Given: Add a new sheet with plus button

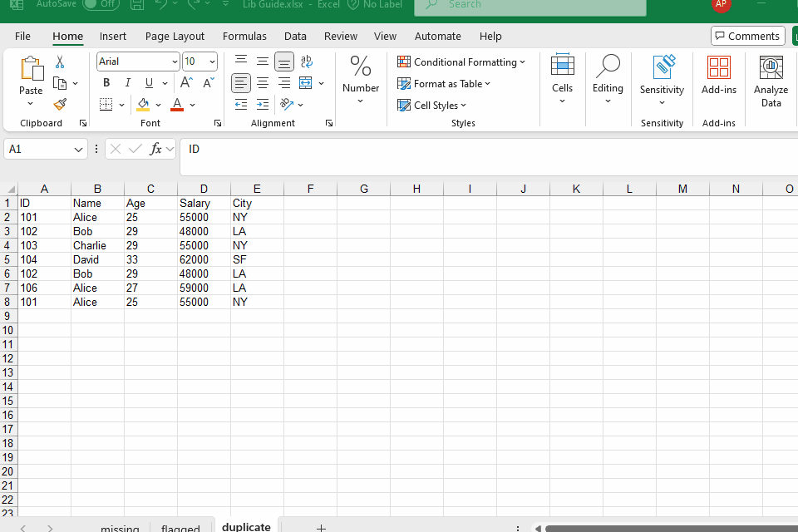Looking at the screenshot, I should pyautogui.click(x=321, y=527).
